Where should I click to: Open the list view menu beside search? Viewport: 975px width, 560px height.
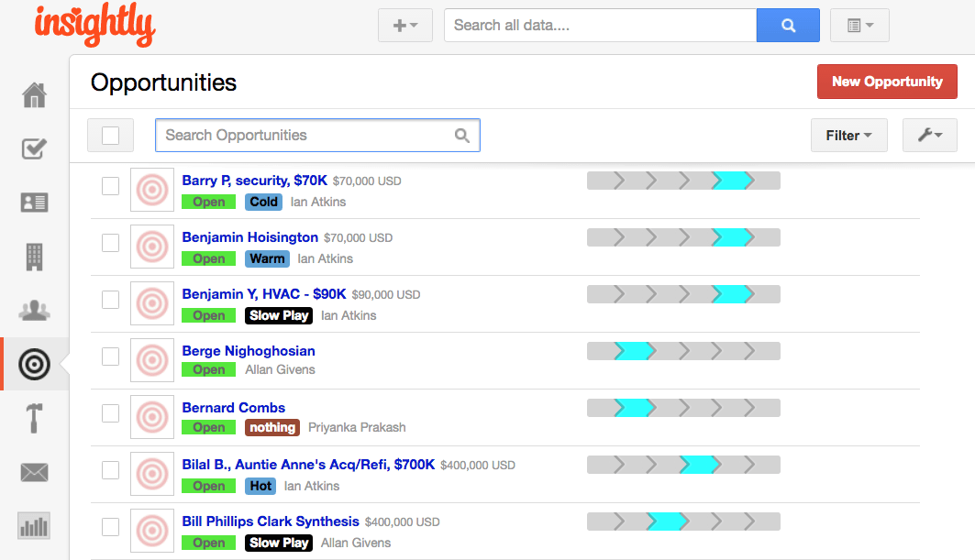[x=859, y=26]
